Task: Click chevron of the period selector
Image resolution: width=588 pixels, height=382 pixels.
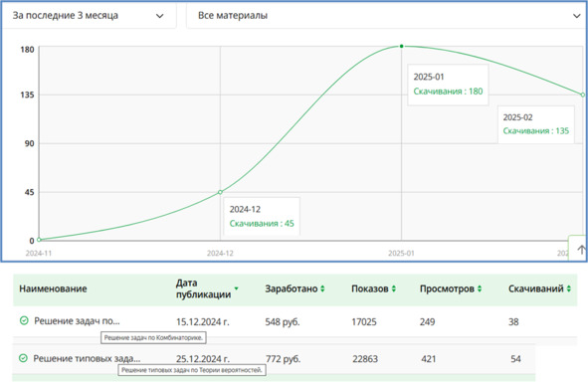Action: click(160, 16)
